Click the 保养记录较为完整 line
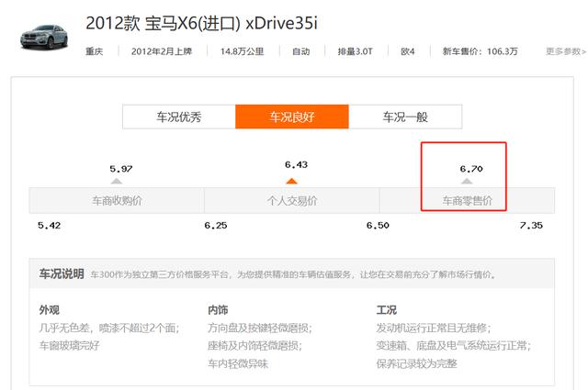The image size is (588, 390). (416, 363)
